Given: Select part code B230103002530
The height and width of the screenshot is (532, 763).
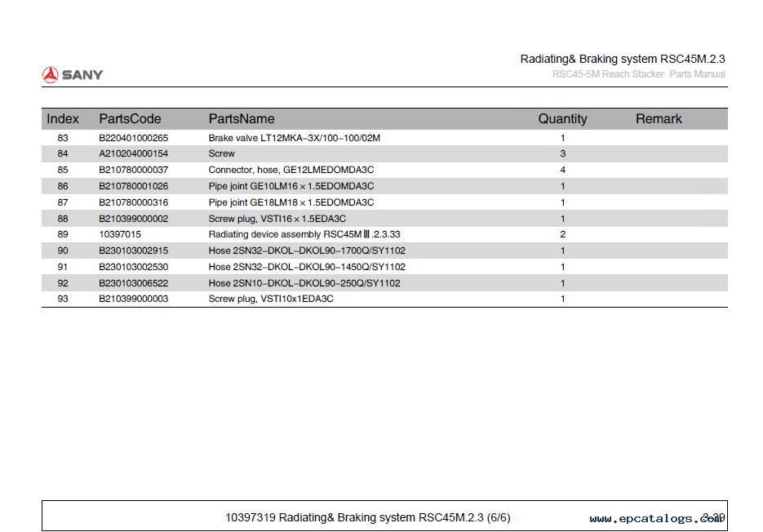Looking at the screenshot, I should [133, 267].
